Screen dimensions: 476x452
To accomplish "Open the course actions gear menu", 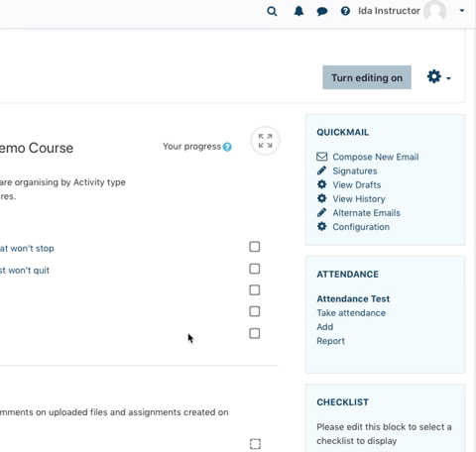I will tap(438, 77).
